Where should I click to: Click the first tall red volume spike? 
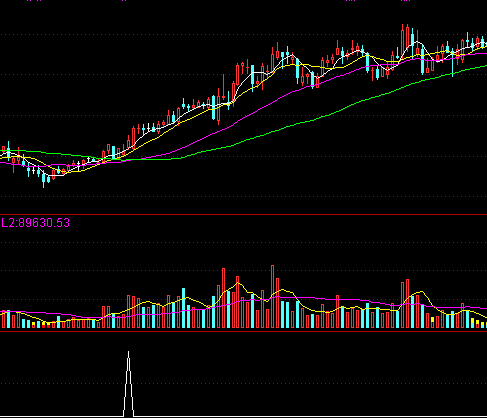223,298
